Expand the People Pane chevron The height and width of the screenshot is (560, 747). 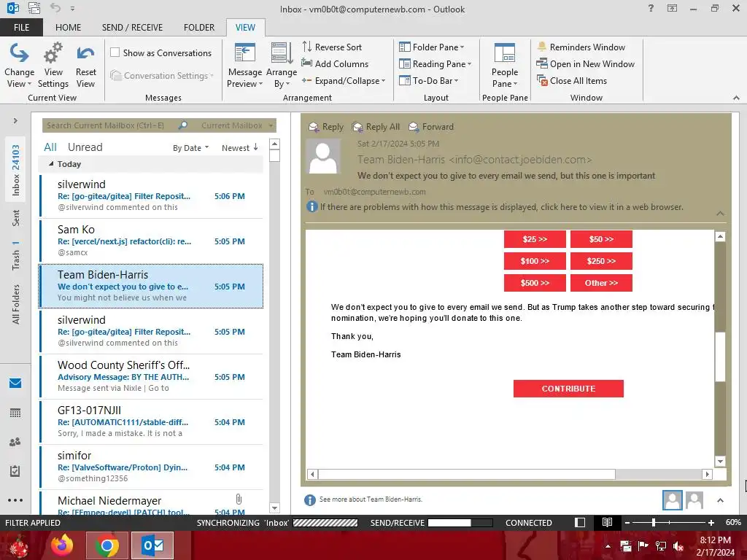[720, 500]
